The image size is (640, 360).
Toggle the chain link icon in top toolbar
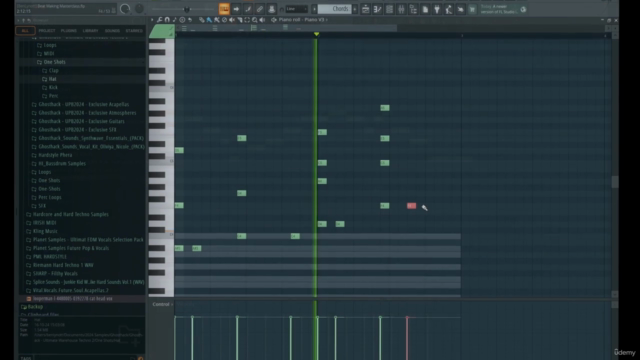tap(260, 9)
